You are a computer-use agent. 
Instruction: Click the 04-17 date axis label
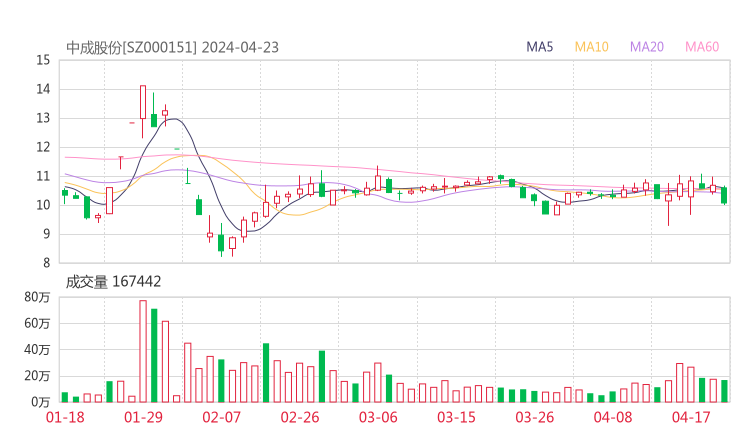[691, 417]
